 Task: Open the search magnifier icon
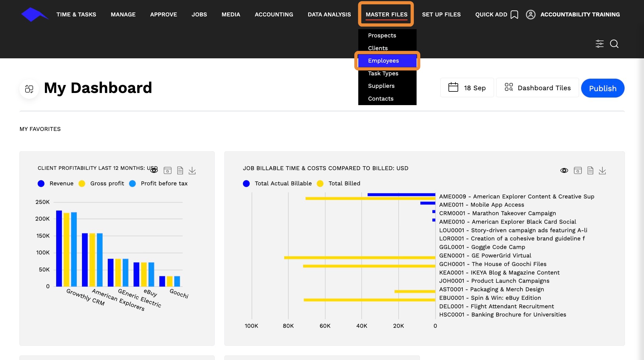click(614, 44)
